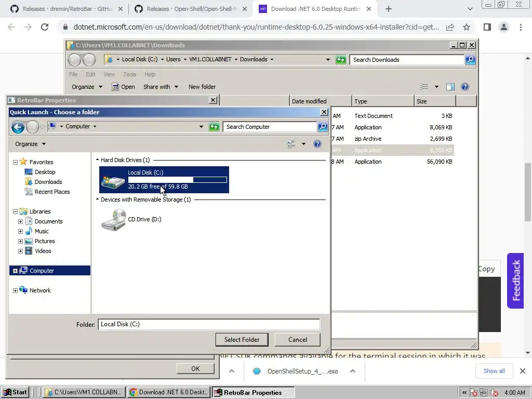Open Recent Places in Favorites
Viewport: 532px width, 399px height.
tap(52, 192)
